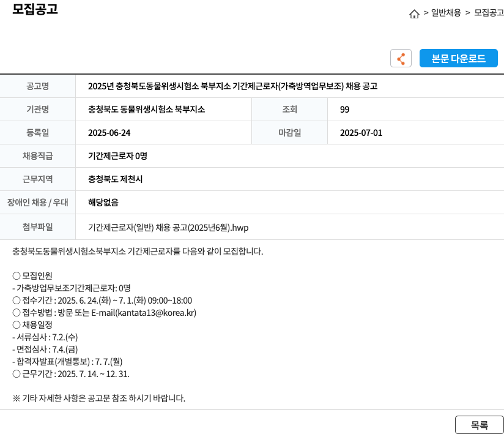
Task: Click the 면접심사 7.4.(금) line
Action: pyautogui.click(x=45, y=350)
